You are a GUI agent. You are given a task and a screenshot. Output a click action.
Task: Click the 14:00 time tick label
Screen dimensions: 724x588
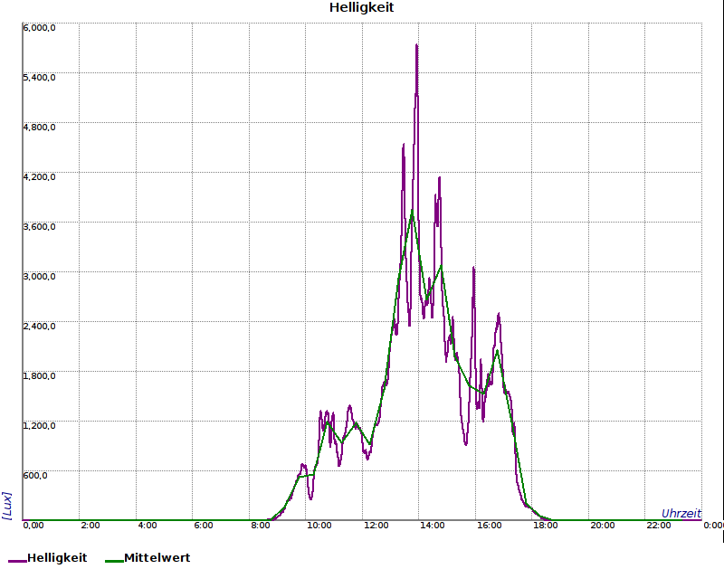(433, 526)
